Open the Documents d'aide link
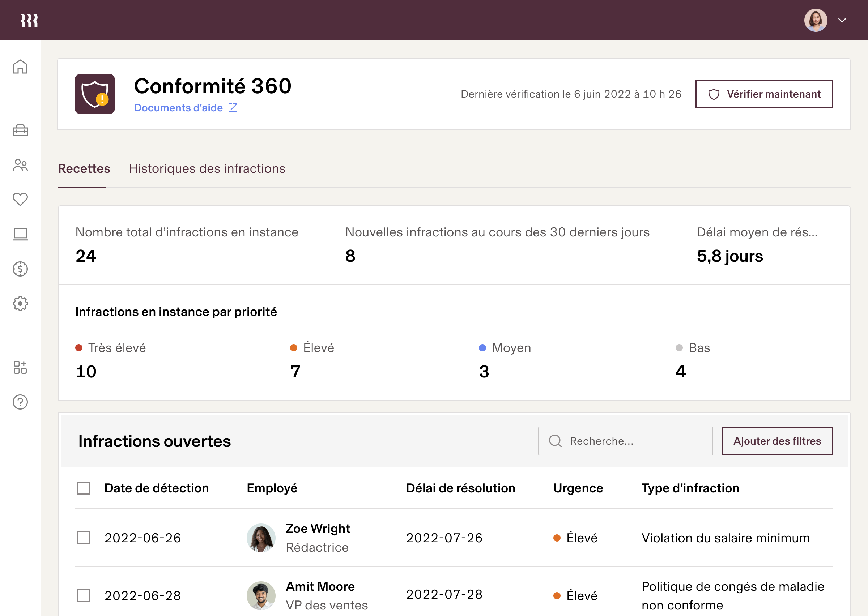The height and width of the screenshot is (616, 868). click(x=179, y=108)
